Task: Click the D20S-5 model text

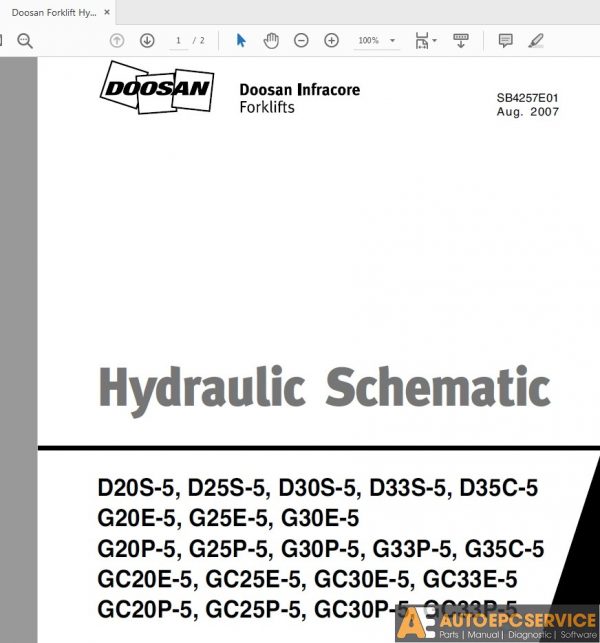Action: (136, 488)
